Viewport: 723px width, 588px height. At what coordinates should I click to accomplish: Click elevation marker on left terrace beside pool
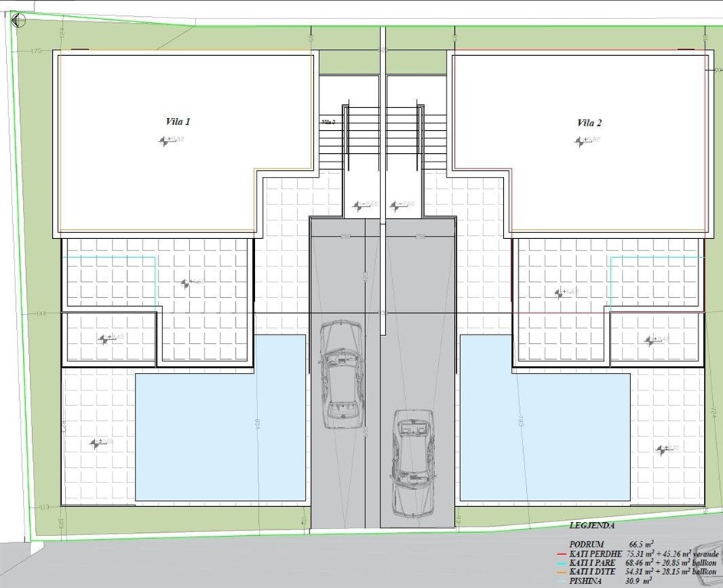pyautogui.click(x=97, y=443)
